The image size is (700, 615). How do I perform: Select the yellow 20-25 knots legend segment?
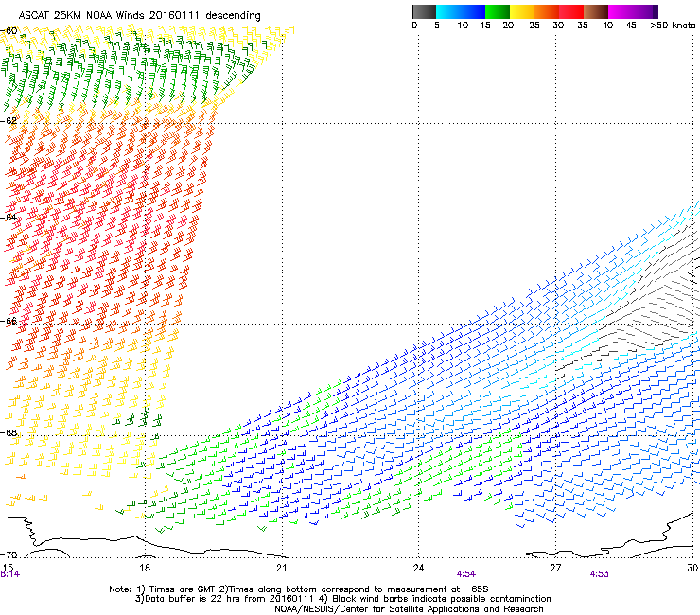point(522,11)
